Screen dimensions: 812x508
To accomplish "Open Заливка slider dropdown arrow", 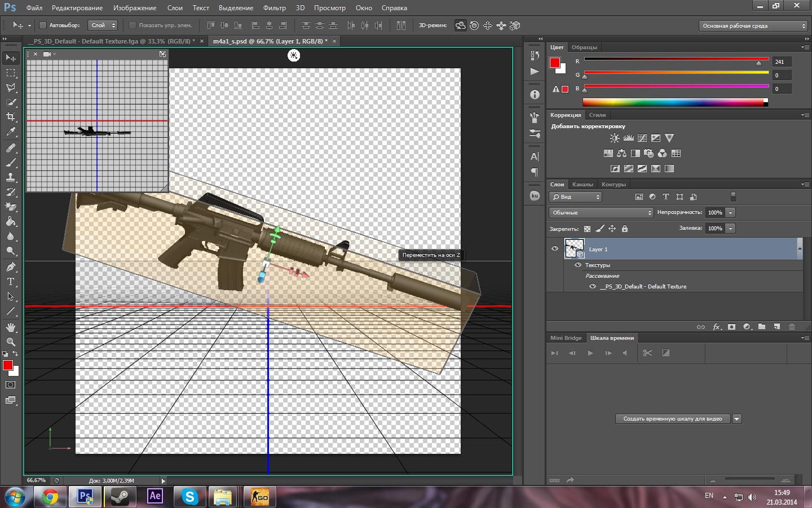I will (731, 229).
